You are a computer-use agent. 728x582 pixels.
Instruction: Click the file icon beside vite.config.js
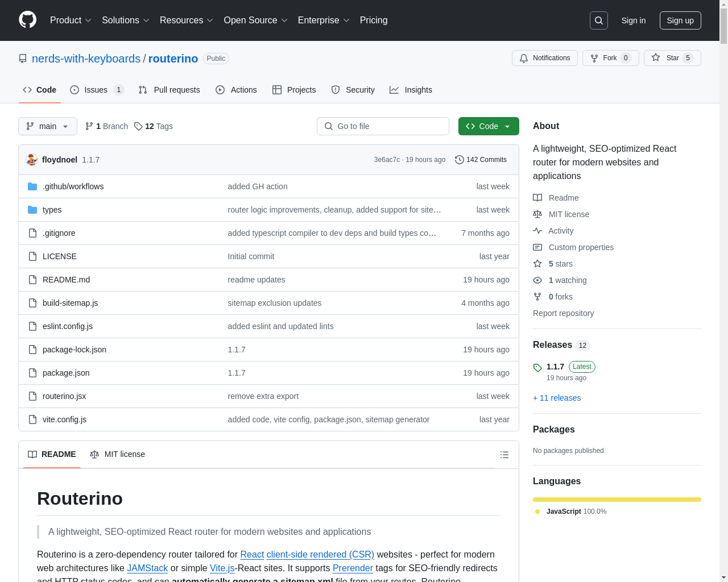(x=32, y=419)
